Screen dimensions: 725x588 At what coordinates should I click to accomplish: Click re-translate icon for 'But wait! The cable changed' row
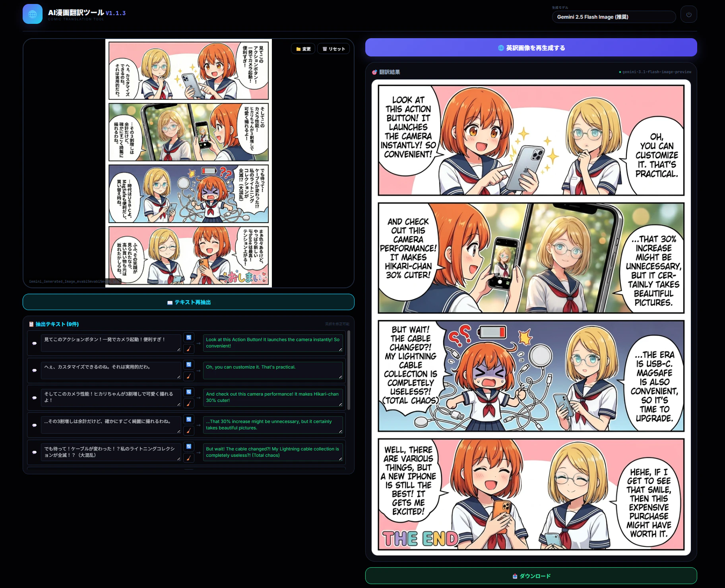(x=189, y=446)
